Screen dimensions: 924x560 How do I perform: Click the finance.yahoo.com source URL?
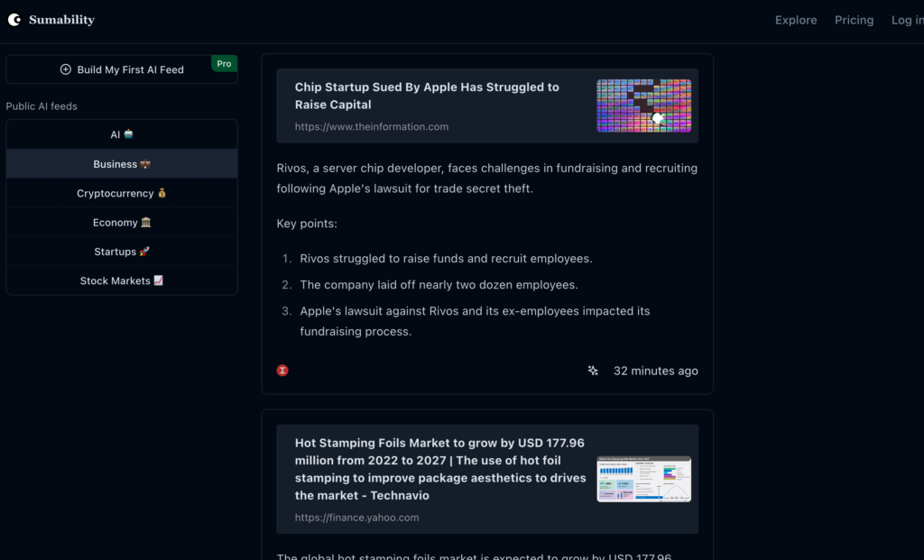[356, 518]
